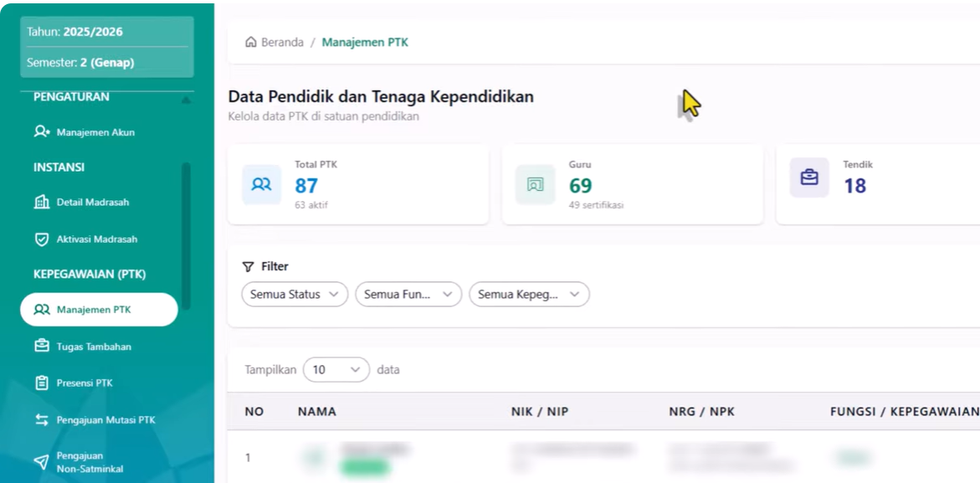Open the Semua Status filter dropdown

pyautogui.click(x=294, y=295)
